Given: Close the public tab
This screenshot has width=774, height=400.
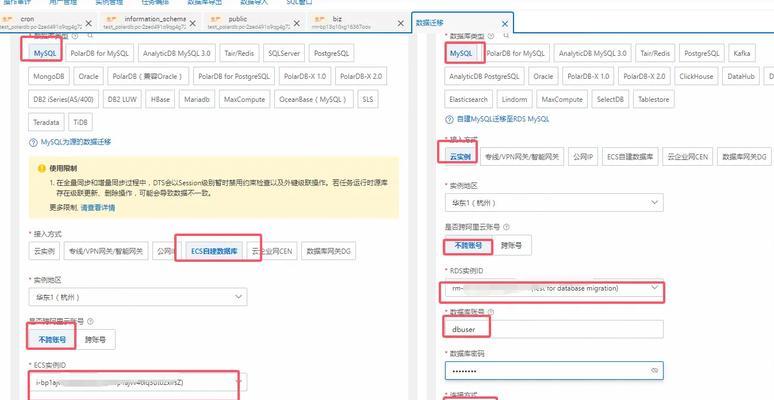Looking at the screenshot, I should tap(296, 23).
